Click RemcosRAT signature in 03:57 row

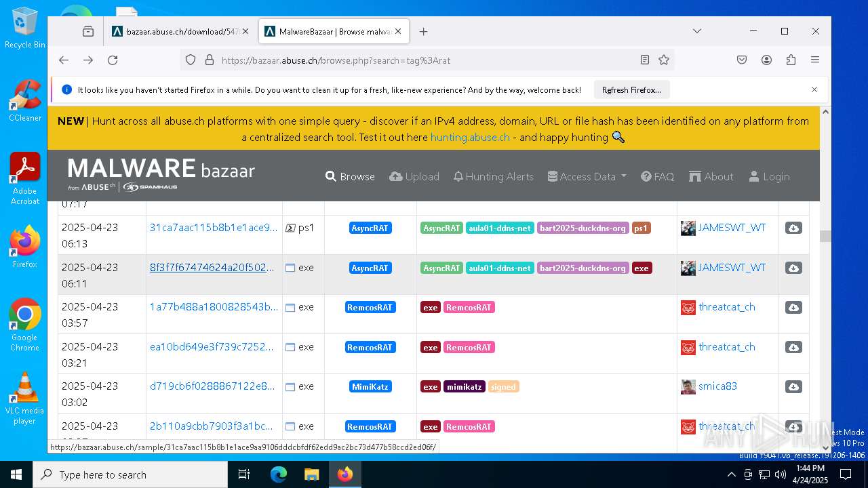tap(370, 308)
